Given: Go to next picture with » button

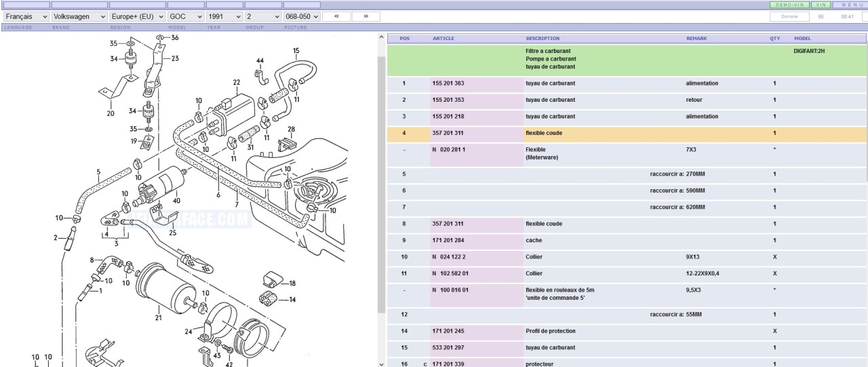Looking at the screenshot, I should coord(366,16).
